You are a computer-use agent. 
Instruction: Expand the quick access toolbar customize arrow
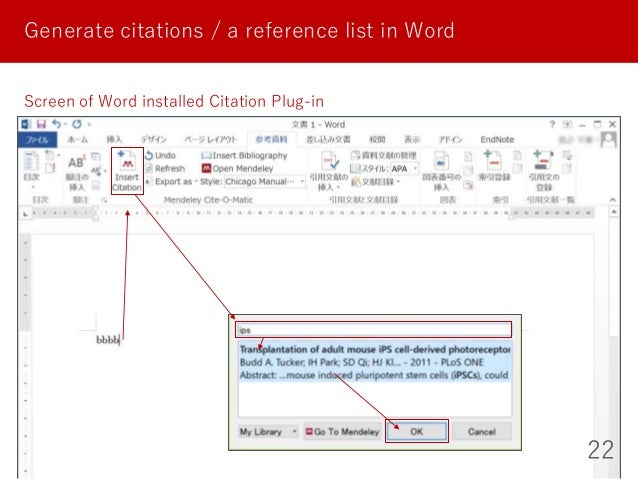click(x=89, y=125)
